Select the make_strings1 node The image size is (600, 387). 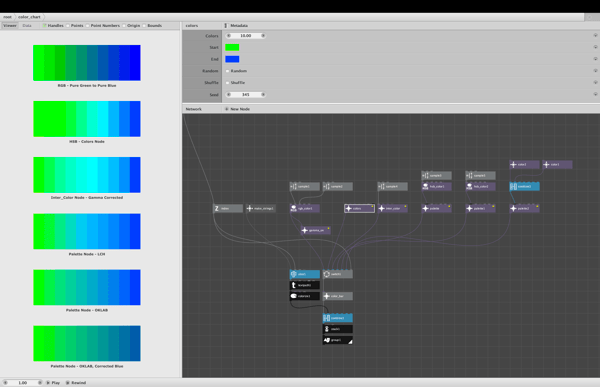tap(261, 208)
